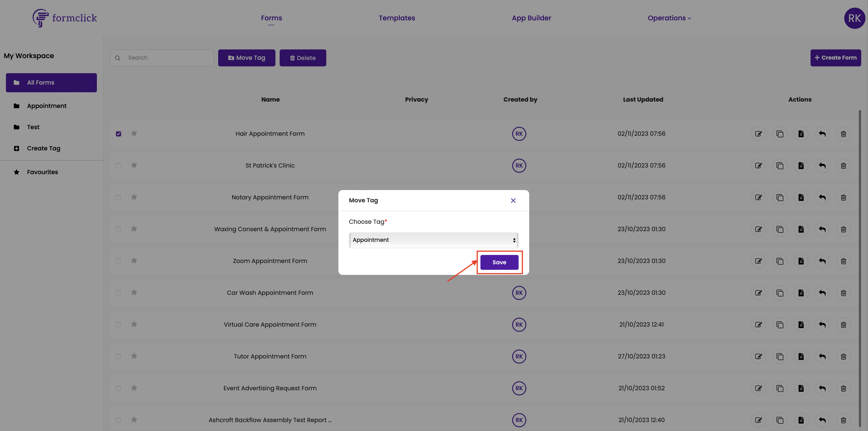Viewport: 868px width, 431px height.
Task: Open the Hair Appointment Form name
Action: (270, 134)
